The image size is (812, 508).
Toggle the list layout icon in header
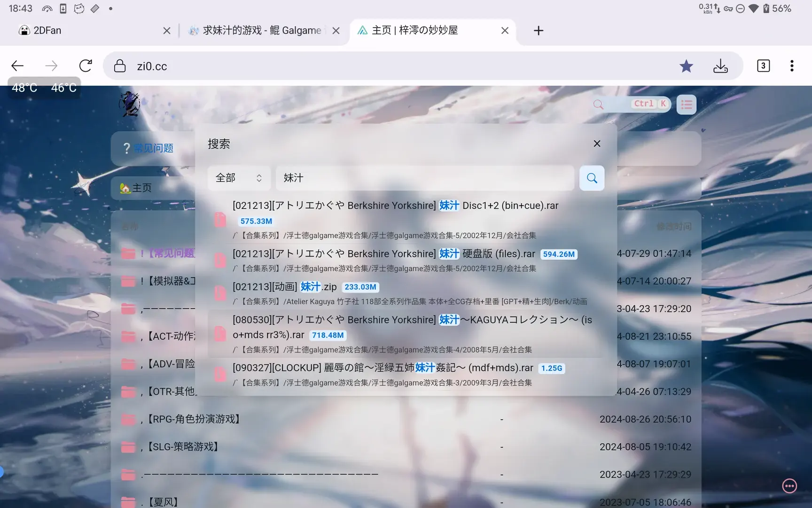(x=687, y=104)
